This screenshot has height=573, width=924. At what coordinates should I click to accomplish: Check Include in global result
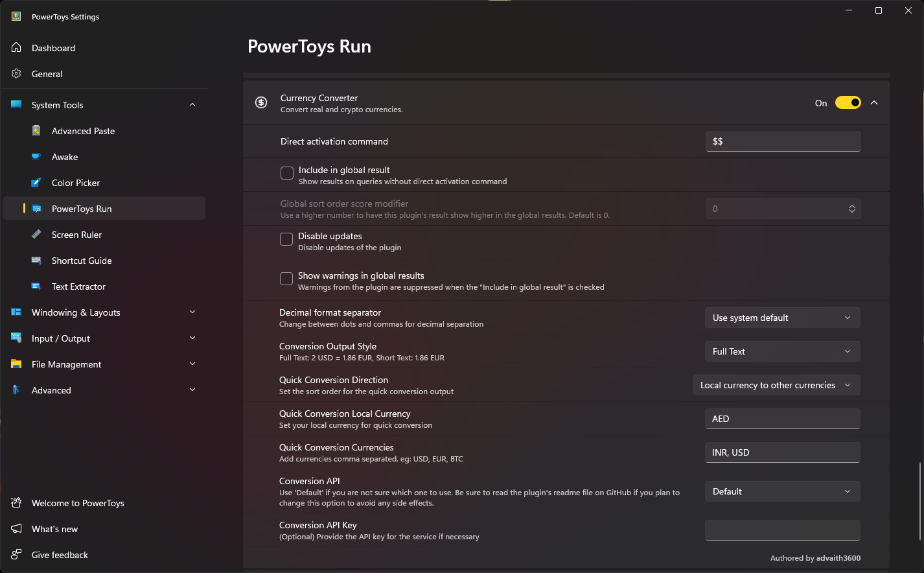pos(287,173)
